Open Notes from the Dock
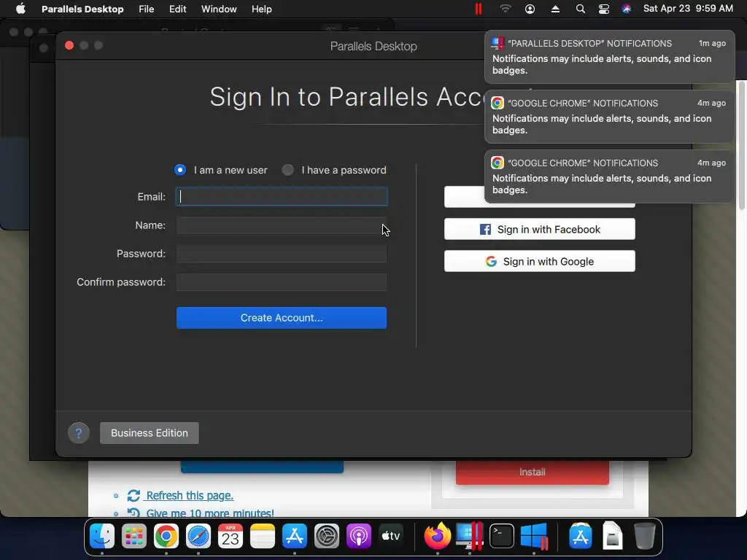The image size is (747, 560). pyautogui.click(x=262, y=536)
